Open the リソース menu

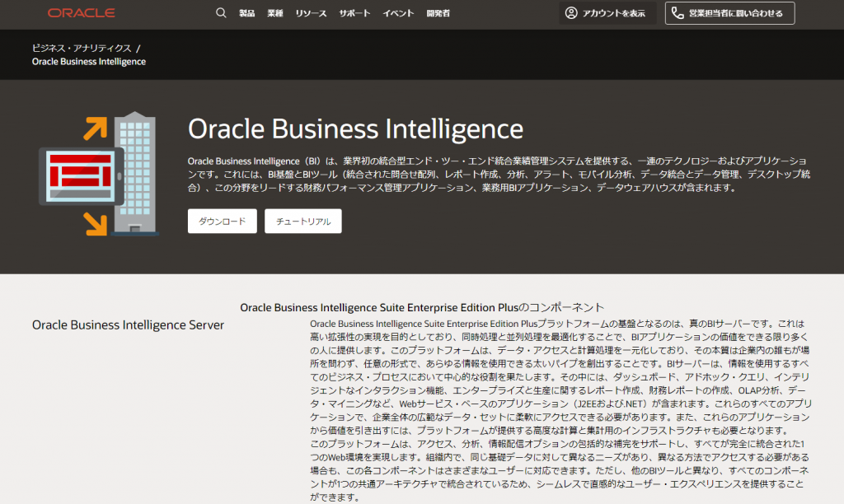[x=311, y=13]
